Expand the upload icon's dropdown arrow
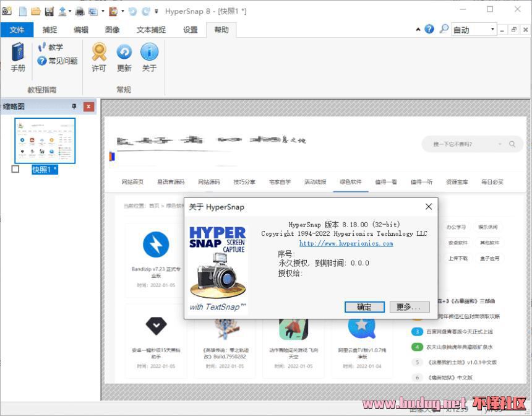This screenshot has height=416, width=532. (70, 11)
